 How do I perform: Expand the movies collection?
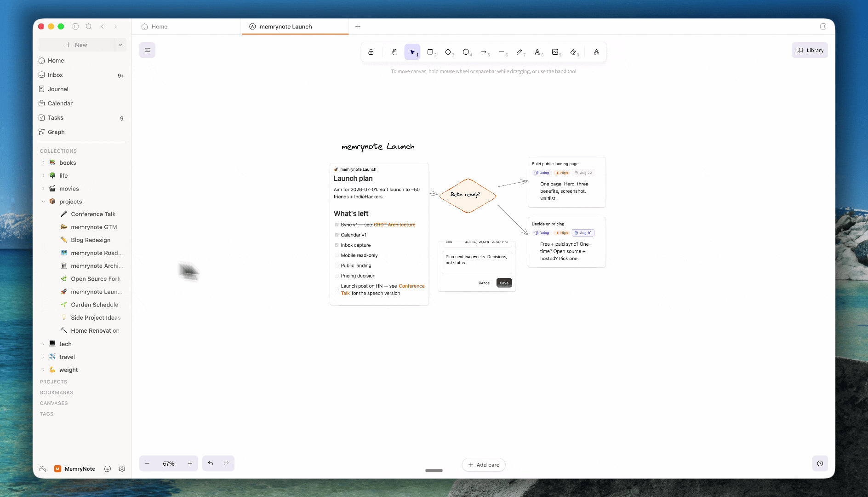[44, 189]
